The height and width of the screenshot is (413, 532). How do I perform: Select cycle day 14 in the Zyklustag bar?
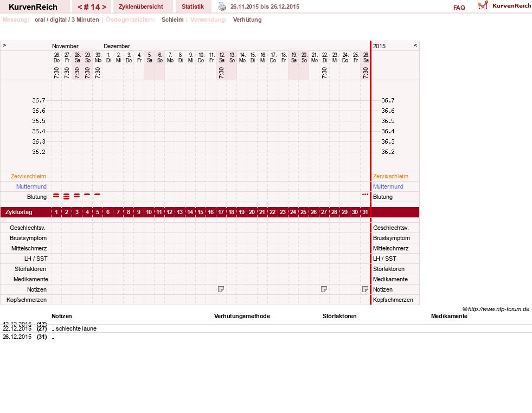[x=190, y=212]
